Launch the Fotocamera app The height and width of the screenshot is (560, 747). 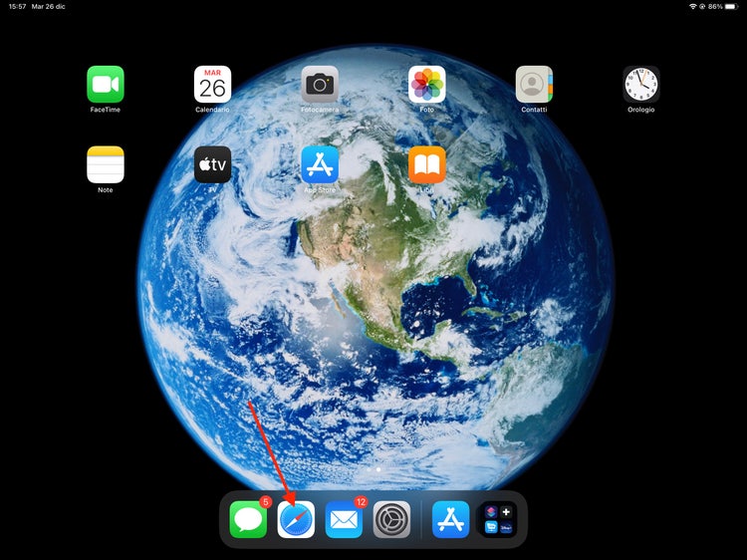(x=320, y=84)
